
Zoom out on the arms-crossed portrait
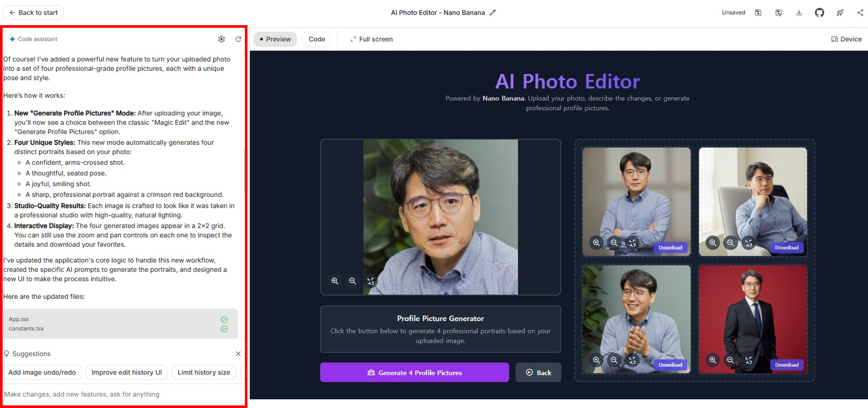[614, 243]
